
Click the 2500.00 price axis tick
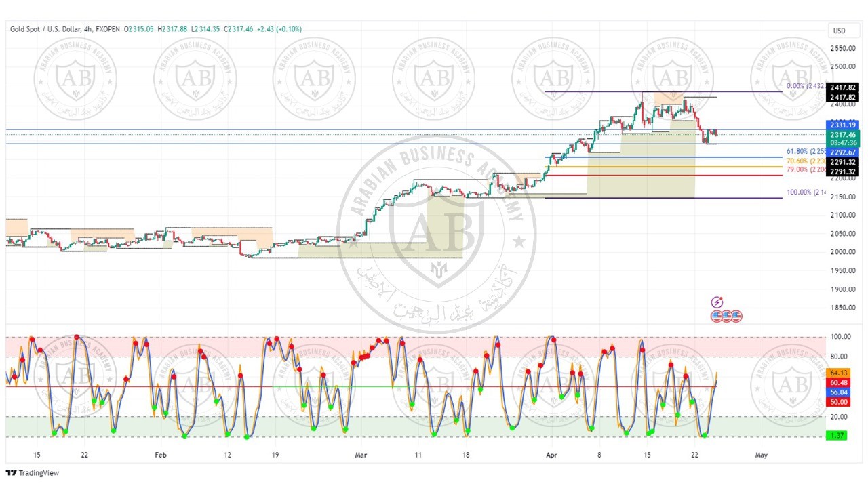coord(843,66)
